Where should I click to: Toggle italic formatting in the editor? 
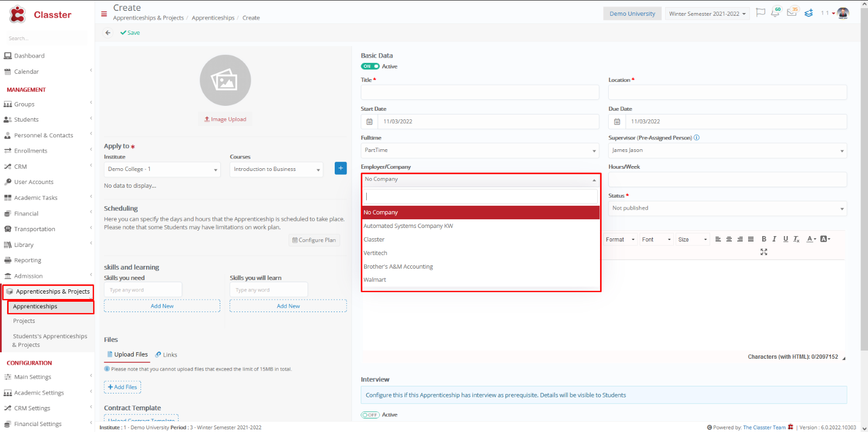click(774, 239)
